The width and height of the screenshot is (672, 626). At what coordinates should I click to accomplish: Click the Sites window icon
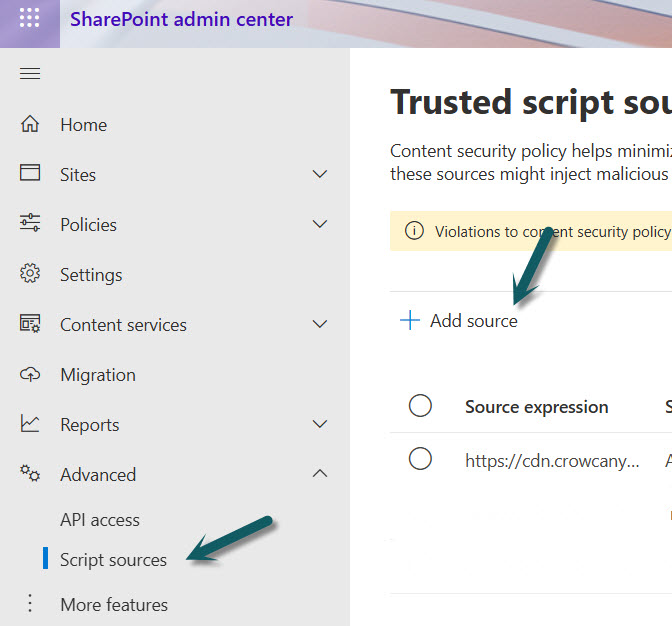(x=30, y=174)
